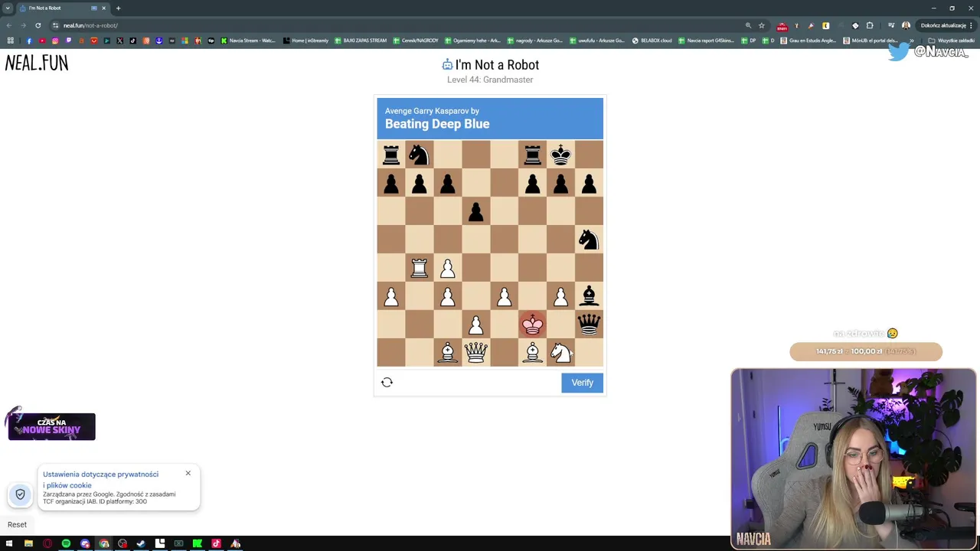This screenshot has width=980, height=551.
Task: Open the apps grid icon in bookmarks bar
Action: coord(10,41)
